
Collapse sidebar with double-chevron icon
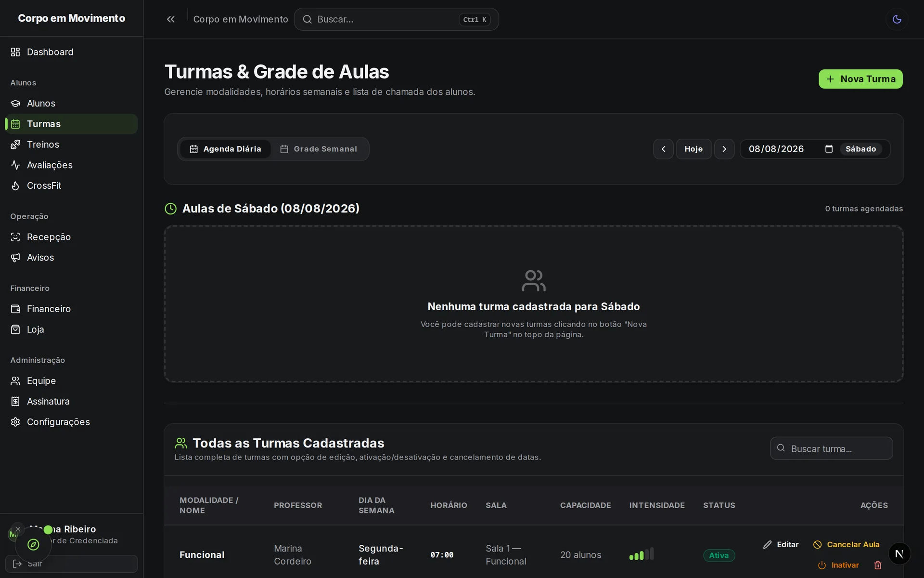pyautogui.click(x=170, y=19)
